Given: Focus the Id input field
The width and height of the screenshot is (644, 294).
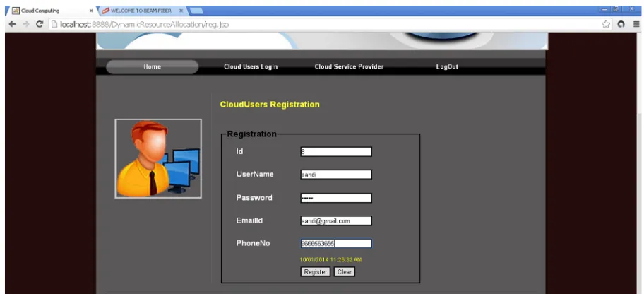Looking at the screenshot, I should (336, 152).
